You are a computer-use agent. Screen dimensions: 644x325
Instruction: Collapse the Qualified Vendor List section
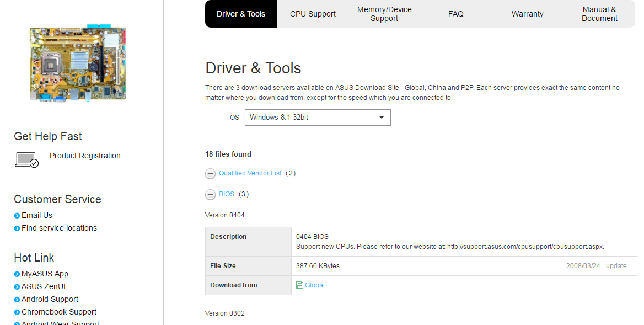click(x=210, y=174)
